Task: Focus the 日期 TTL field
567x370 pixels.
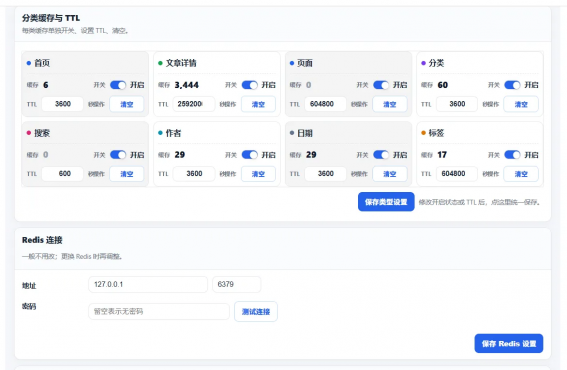Action: click(x=325, y=174)
